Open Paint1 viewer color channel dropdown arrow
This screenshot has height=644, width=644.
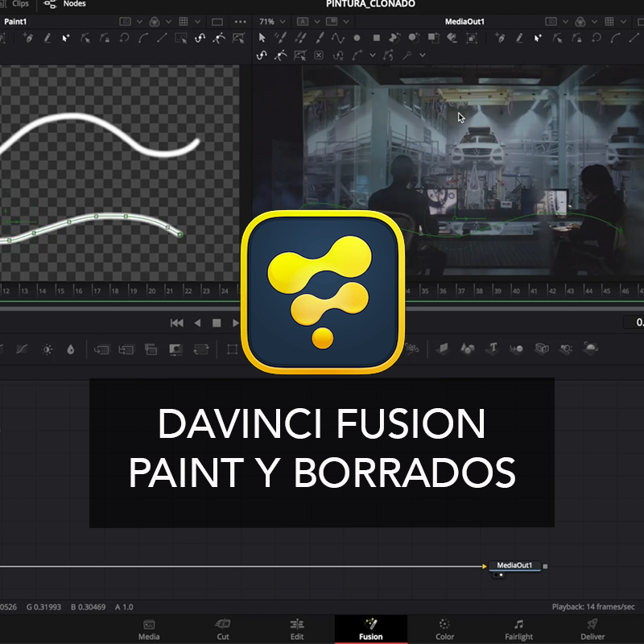[168, 22]
